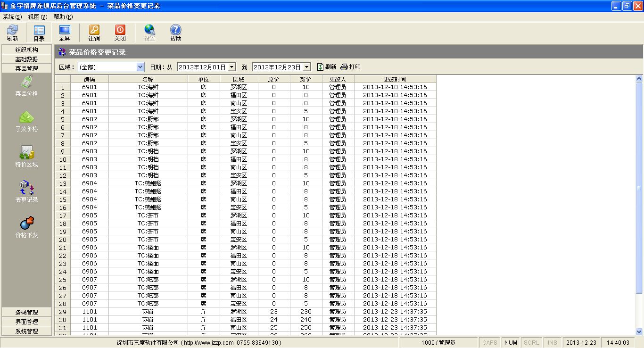This screenshot has width=644, height=348.
Task: Click the clock 14:40:03 in status bar
Action: (x=619, y=343)
